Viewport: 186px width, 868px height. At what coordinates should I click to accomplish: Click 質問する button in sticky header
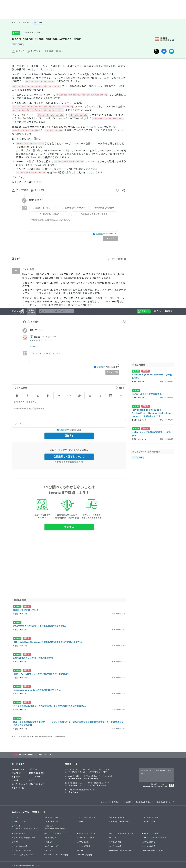pos(144,311)
